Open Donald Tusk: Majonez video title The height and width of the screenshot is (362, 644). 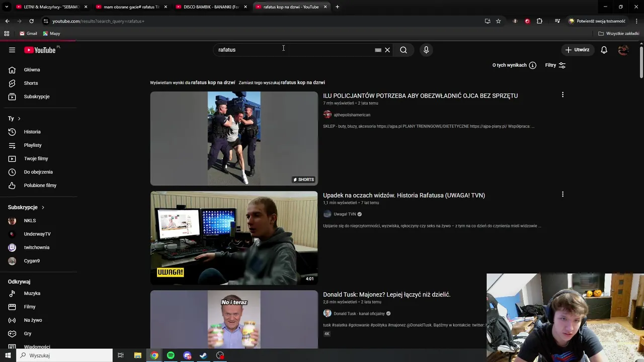386,295
